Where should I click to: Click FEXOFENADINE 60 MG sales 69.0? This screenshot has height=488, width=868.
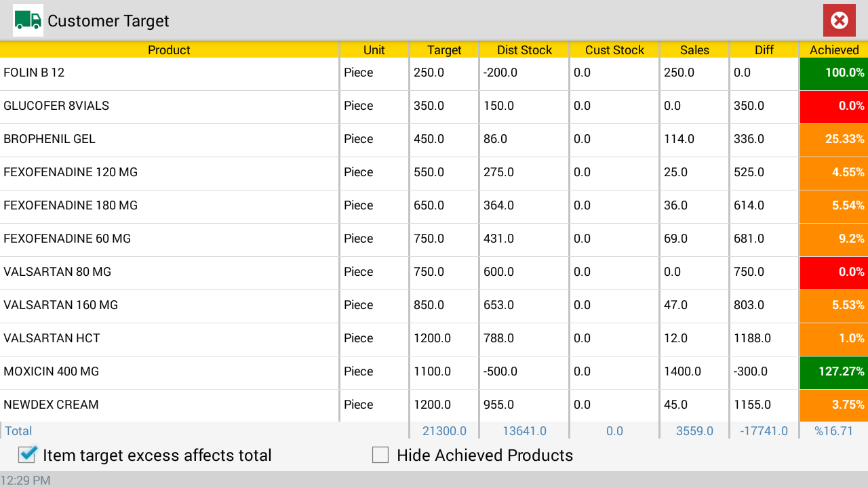[675, 239]
